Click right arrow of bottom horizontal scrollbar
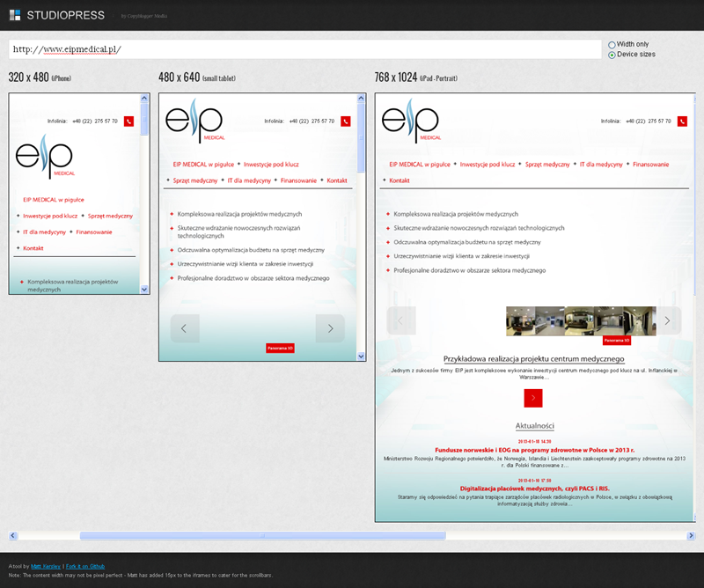704x588 pixels. tap(691, 535)
